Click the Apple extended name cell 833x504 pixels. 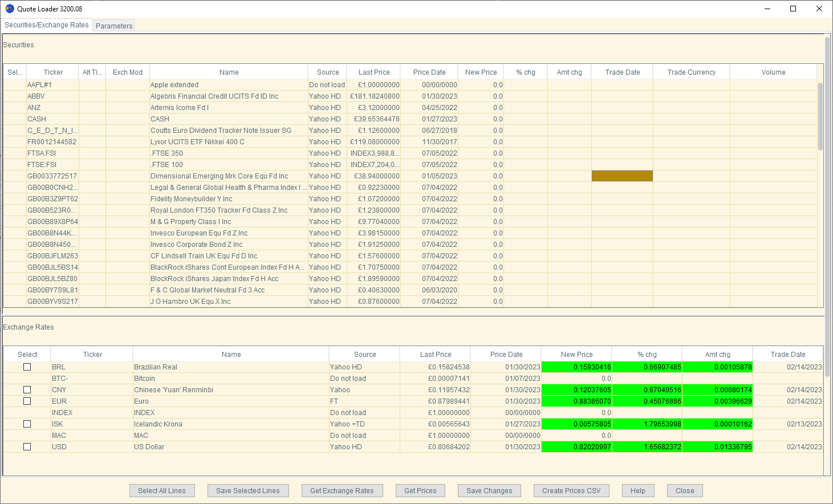click(x=229, y=85)
